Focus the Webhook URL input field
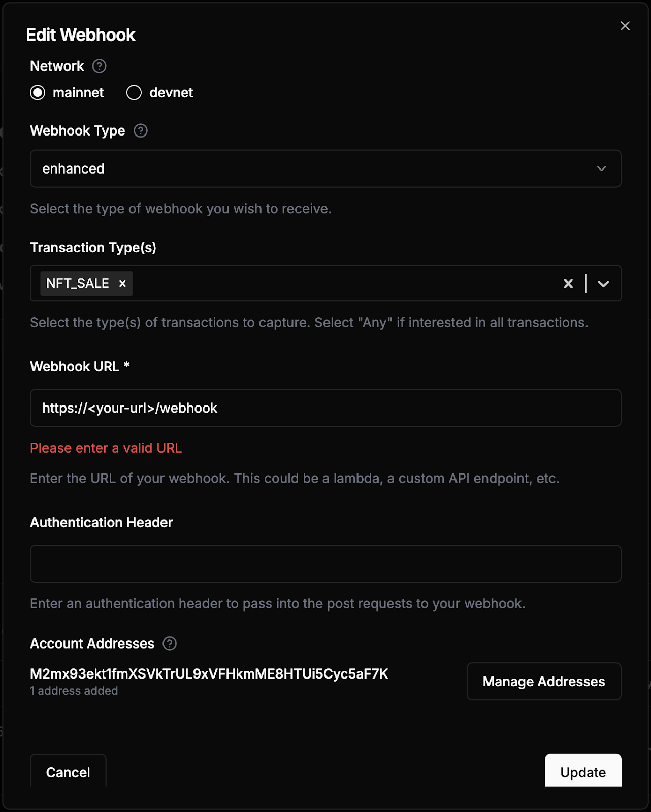Screen dimensions: 651x812 326,408
